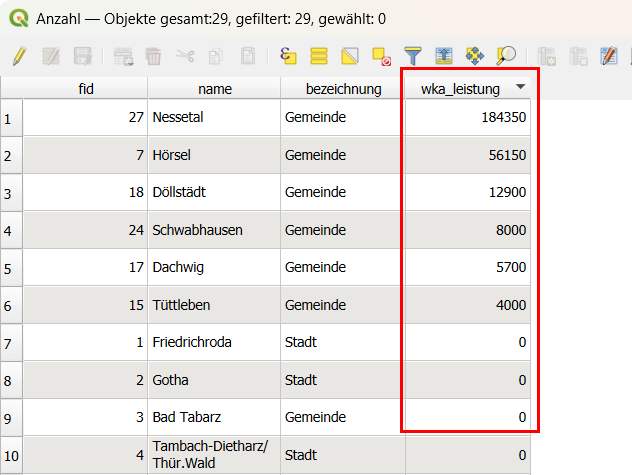Click the 5700 value cell
The width and height of the screenshot is (632, 475).
tap(468, 267)
